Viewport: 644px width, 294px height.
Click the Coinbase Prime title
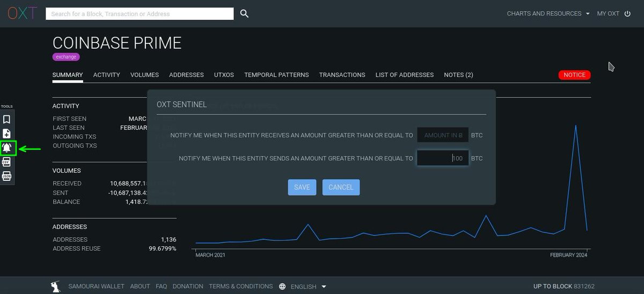click(117, 43)
